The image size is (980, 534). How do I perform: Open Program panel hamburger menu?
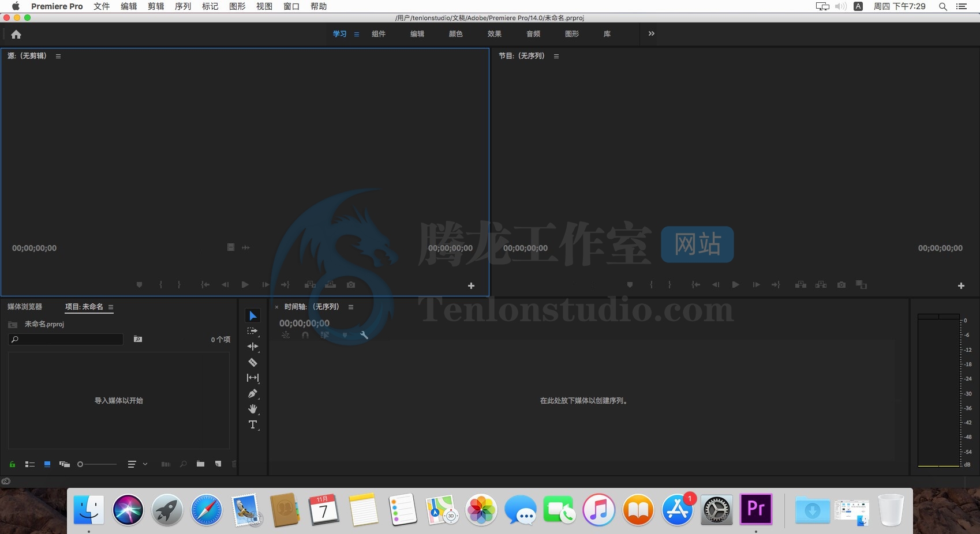pos(556,56)
